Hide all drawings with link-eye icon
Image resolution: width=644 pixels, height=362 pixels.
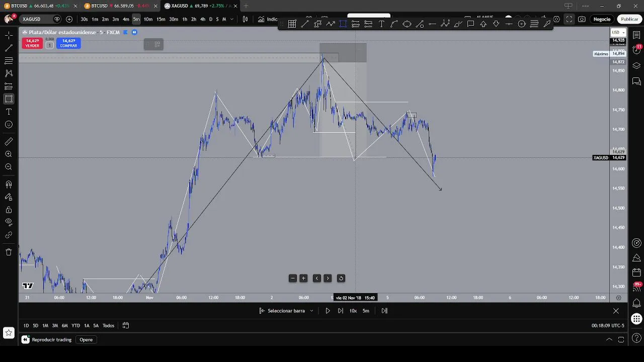(9, 223)
